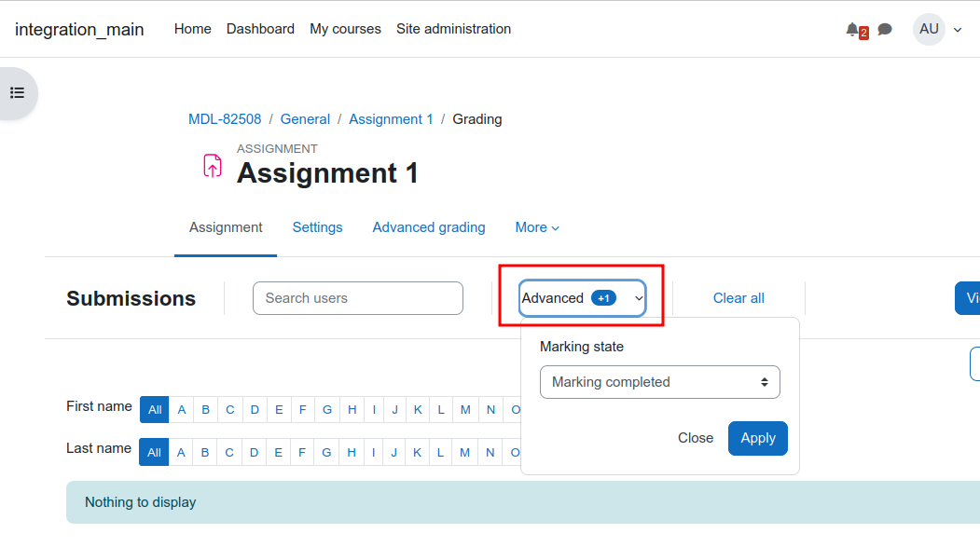
Task: Open Site administration
Action: click(453, 29)
